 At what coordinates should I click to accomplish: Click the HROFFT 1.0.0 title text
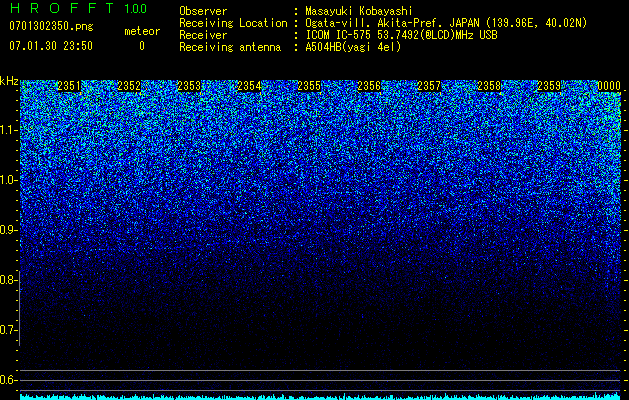[x=78, y=8]
